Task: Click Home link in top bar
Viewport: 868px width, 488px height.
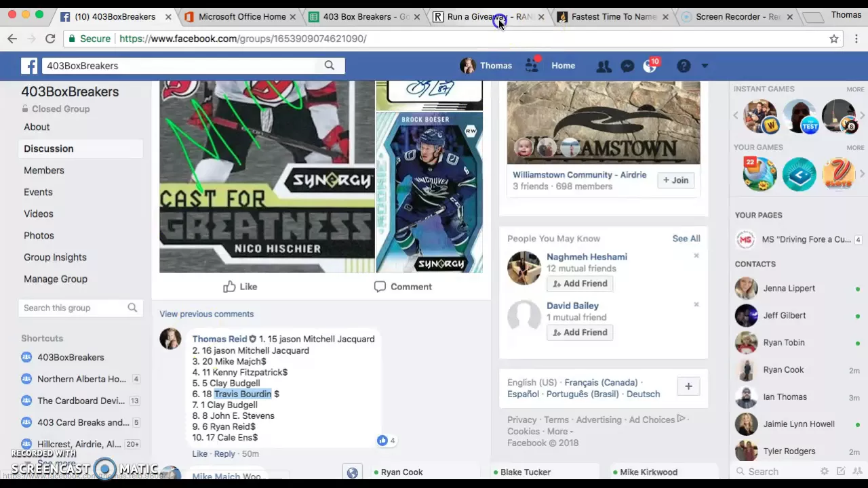Action: pos(563,66)
